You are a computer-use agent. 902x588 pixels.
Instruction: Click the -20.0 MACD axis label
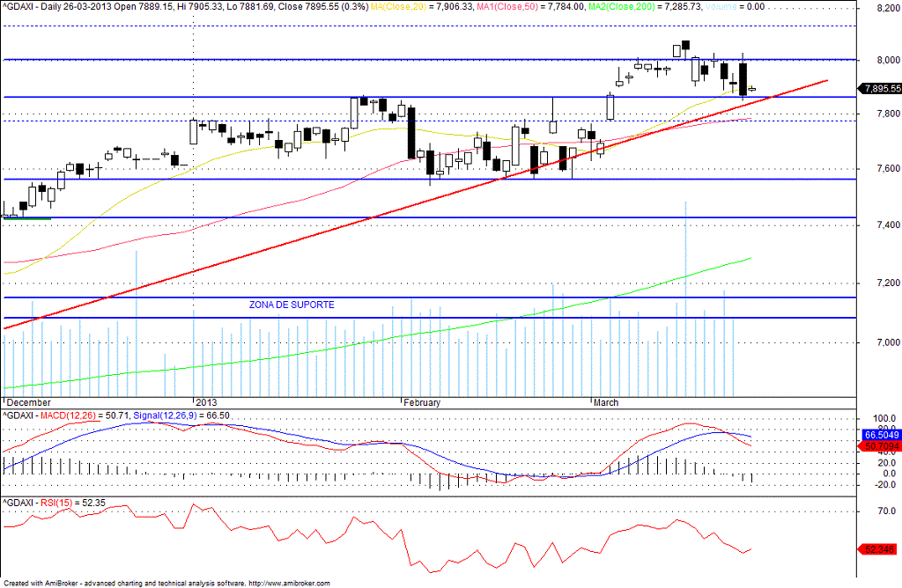click(884, 484)
